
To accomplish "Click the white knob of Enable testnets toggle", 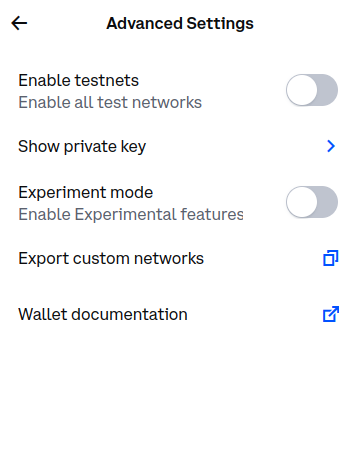I will pos(302,90).
